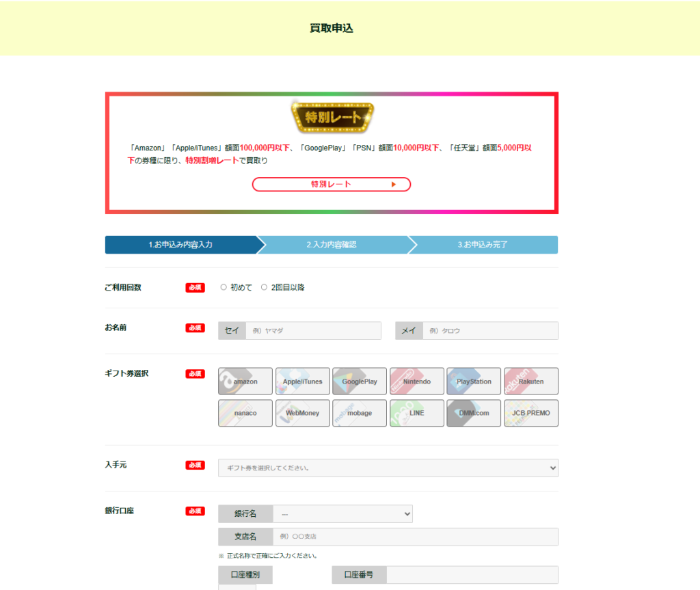Choose the mobage gift card tile
The image size is (700, 590).
pos(360,413)
